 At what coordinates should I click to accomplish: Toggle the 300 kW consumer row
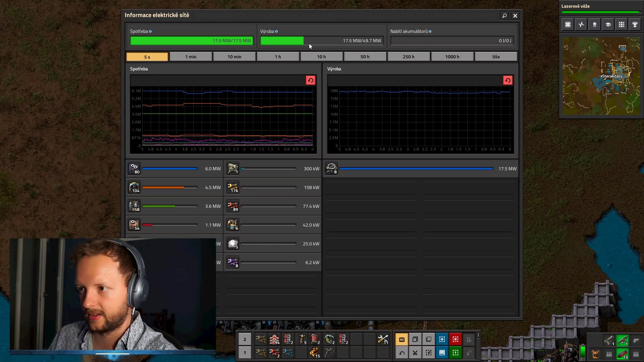(x=273, y=169)
